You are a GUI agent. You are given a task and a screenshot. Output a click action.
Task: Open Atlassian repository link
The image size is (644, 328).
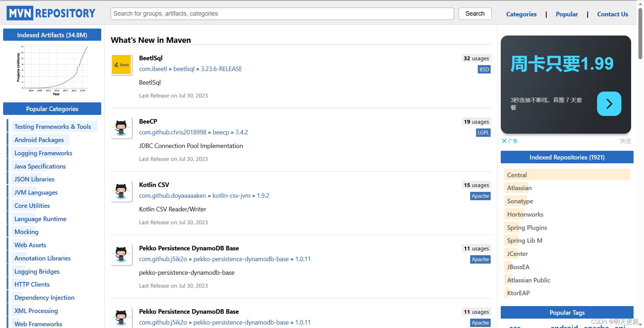tap(519, 188)
